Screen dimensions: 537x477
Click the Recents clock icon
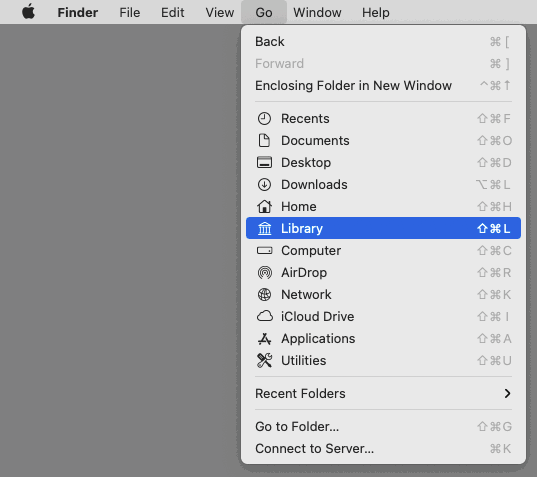click(x=264, y=119)
